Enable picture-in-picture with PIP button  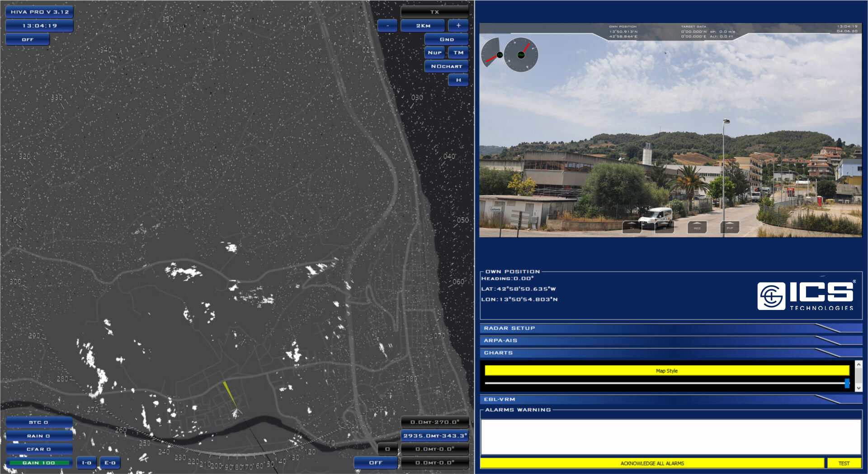(730, 227)
